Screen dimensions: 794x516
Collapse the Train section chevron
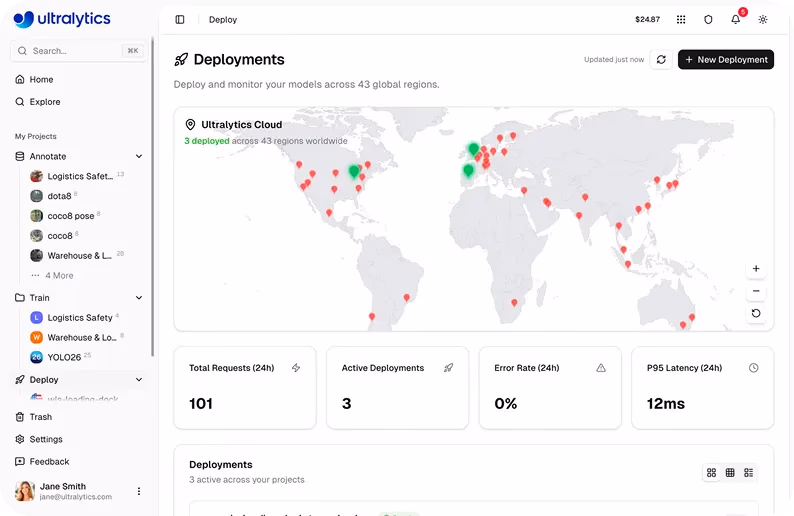(x=139, y=298)
